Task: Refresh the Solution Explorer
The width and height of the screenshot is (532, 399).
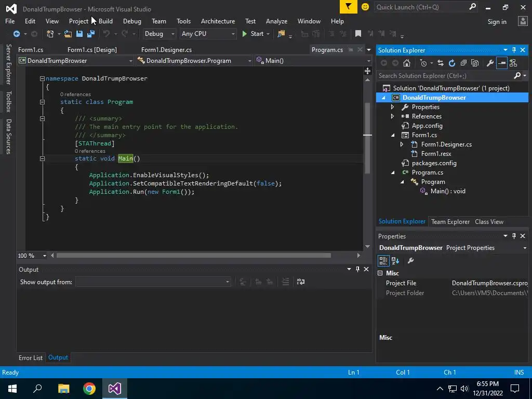Action: [x=452, y=63]
